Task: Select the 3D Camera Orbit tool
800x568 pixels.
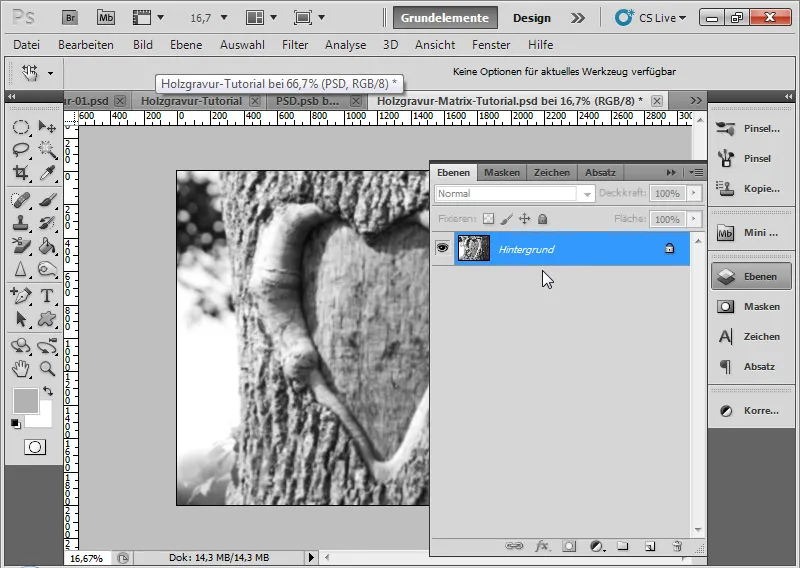Action: click(x=47, y=346)
